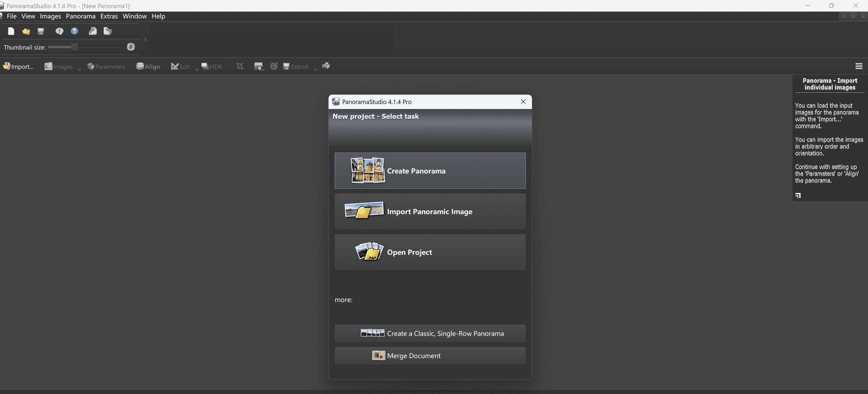Click the Open Project PAP folder thumbnail
This screenshot has width=868, height=394.
click(x=369, y=251)
